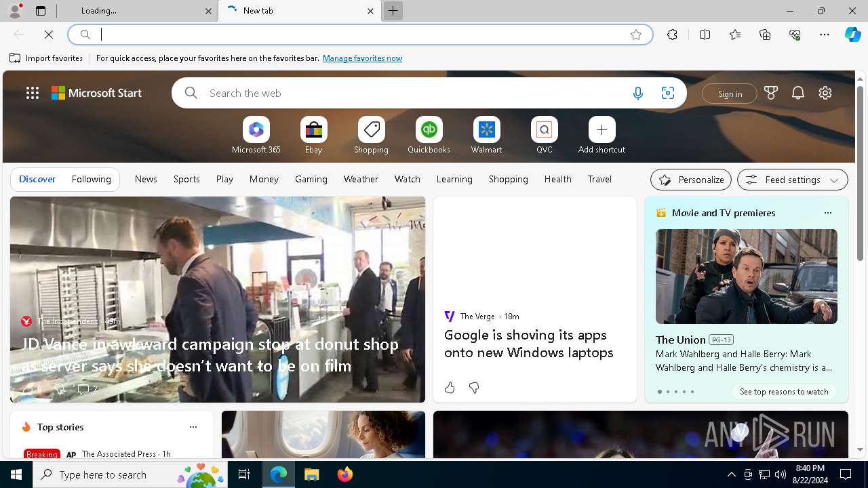Viewport: 868px width, 488px height.
Task: Open Edge Settings and more menu
Action: tap(825, 35)
